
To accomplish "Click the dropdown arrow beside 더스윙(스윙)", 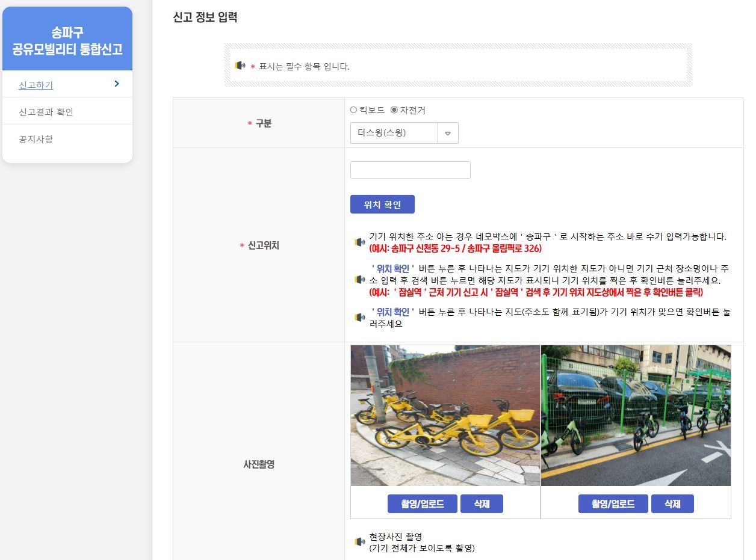I will click(x=448, y=134).
